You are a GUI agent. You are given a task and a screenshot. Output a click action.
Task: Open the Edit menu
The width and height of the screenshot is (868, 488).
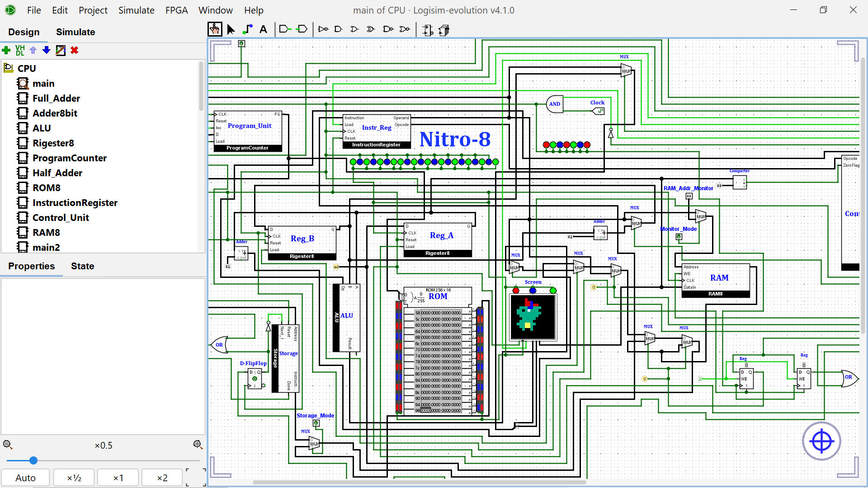(x=60, y=10)
